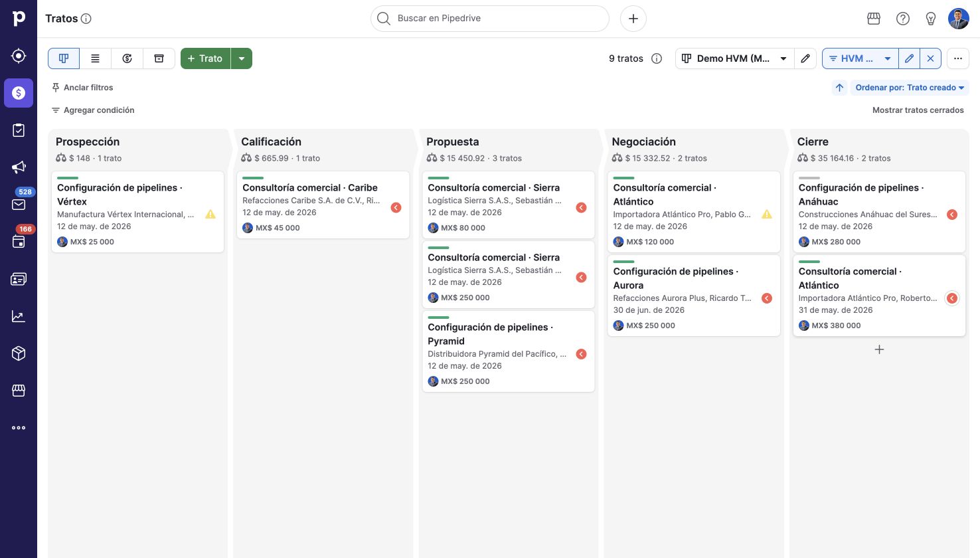Open the Pipedrive logo home
Image resolution: width=980 pixels, height=558 pixels.
click(x=19, y=19)
